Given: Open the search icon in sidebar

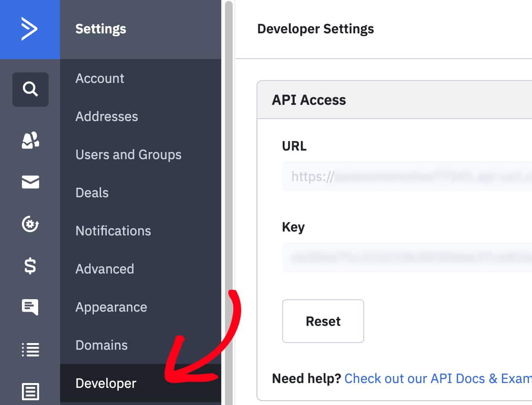Looking at the screenshot, I should (30, 89).
